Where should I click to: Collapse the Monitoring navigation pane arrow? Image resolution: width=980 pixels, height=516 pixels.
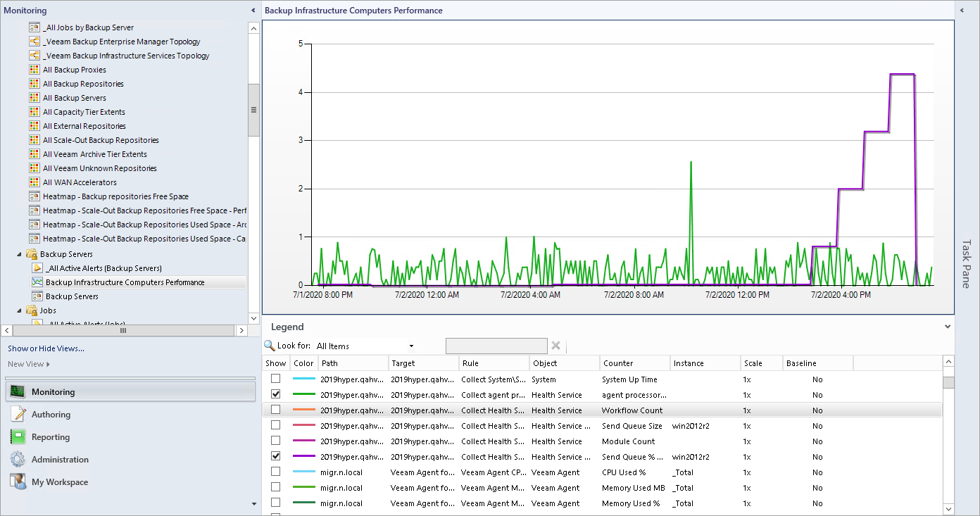tap(253, 11)
